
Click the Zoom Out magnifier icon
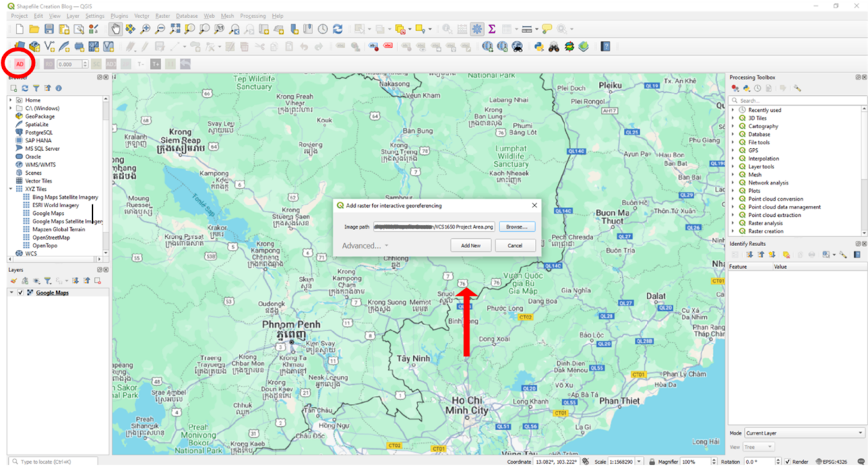(x=160, y=29)
